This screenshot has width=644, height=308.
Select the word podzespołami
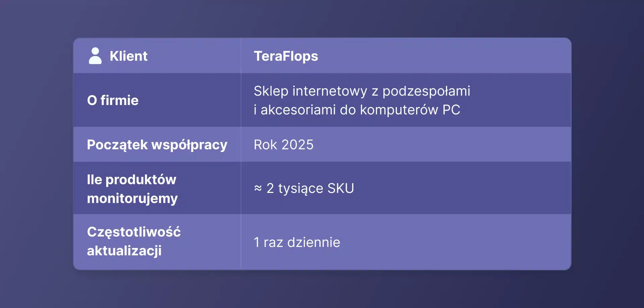click(x=426, y=91)
